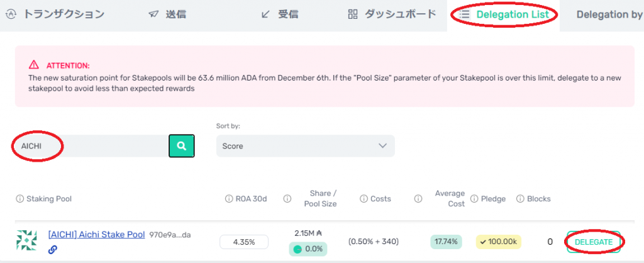Image resolution: width=644 pixels, height=263 pixels.
Task: Click the Aichi Stake Pool logo thumbnail
Action: 26,240
